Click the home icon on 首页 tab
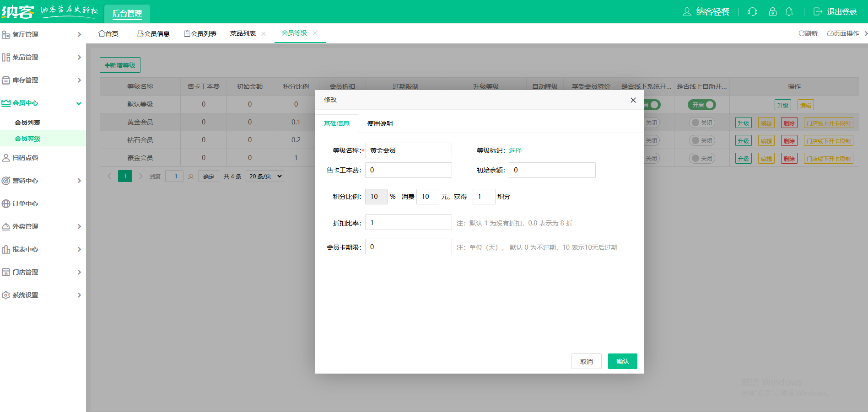This screenshot has width=868, height=412. [102, 33]
